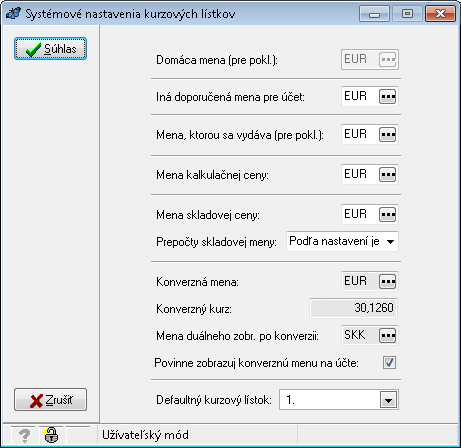Image resolution: width=461 pixels, height=448 pixels.
Task: Click the question mark help icon
Action: coord(24,435)
